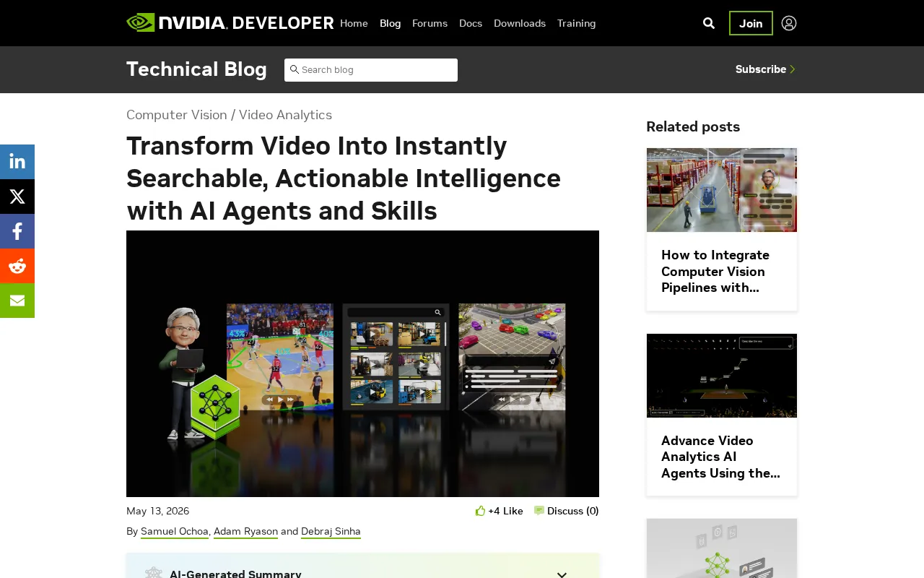Click the NVIDIA Developer logo

230,23
